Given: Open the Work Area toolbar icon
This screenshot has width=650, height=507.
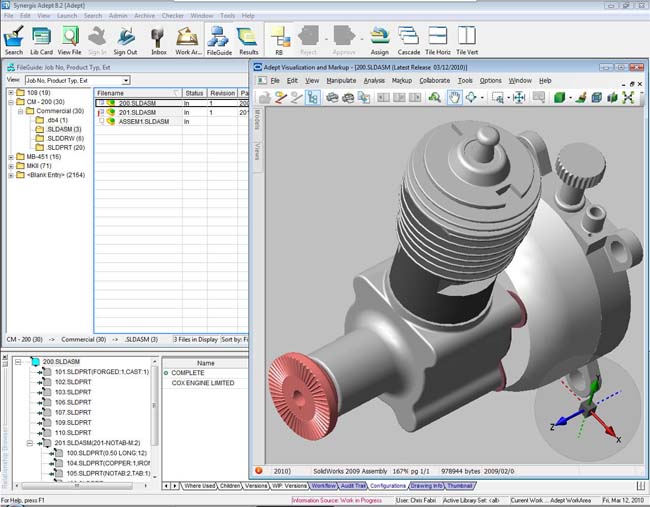Looking at the screenshot, I should (188, 40).
